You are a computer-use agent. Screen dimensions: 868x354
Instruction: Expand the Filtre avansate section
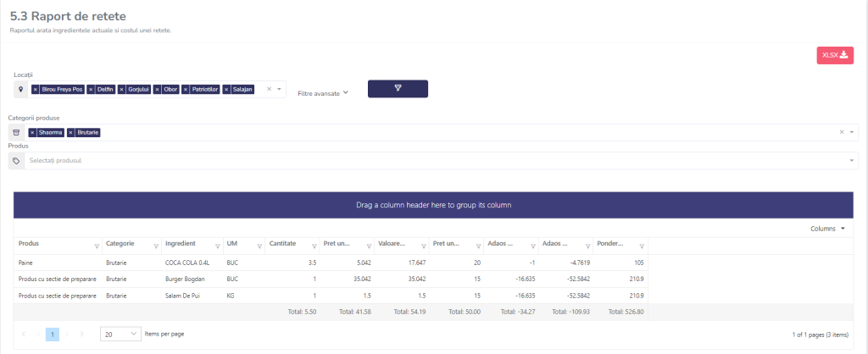(323, 93)
